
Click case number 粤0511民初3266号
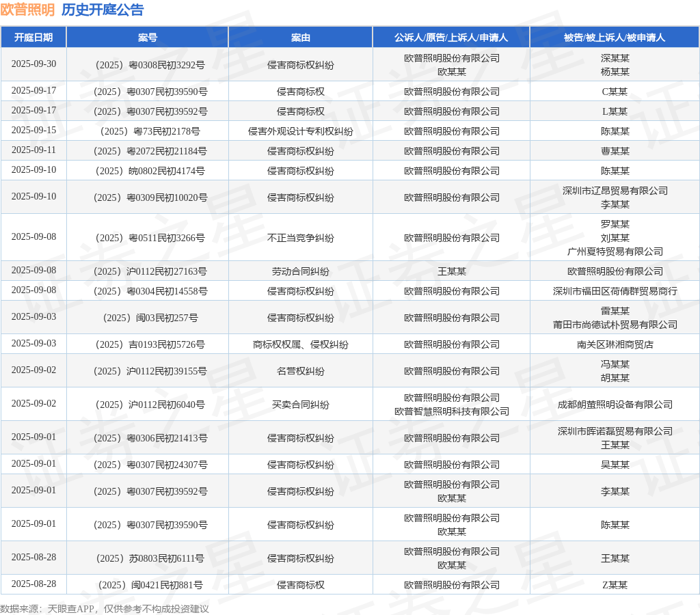point(150,238)
